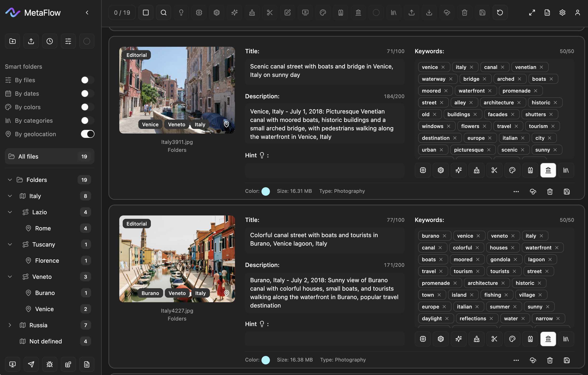Click the color swatch on Italy3911 card
The width and height of the screenshot is (588, 375).
click(x=265, y=191)
